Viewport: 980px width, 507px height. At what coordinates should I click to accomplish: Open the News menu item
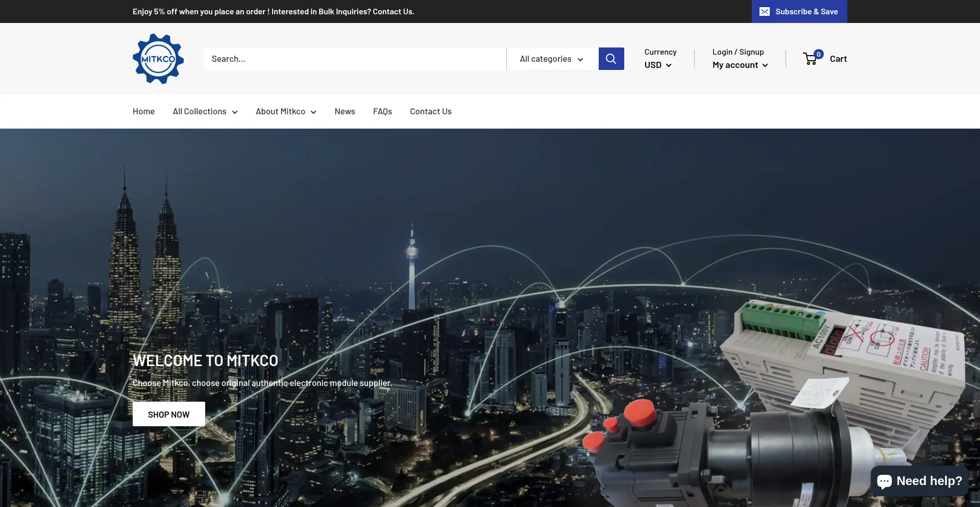345,111
